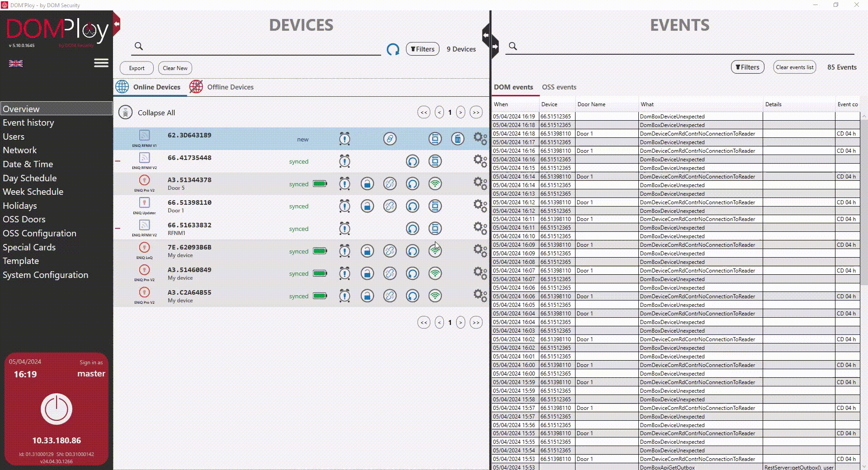Click the devices refresh icon beside Filters
The width and height of the screenshot is (868, 470).
click(393, 49)
